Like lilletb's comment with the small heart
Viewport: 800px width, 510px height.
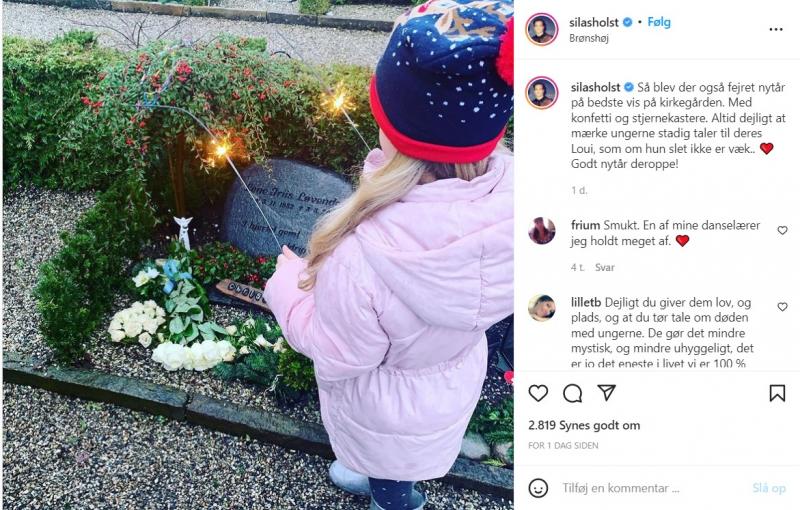click(x=782, y=307)
